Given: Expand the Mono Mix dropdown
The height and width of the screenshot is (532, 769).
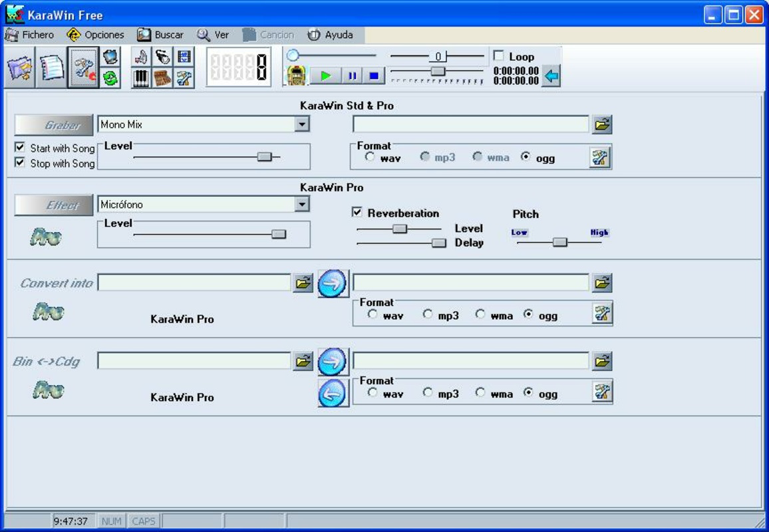Looking at the screenshot, I should (x=302, y=124).
